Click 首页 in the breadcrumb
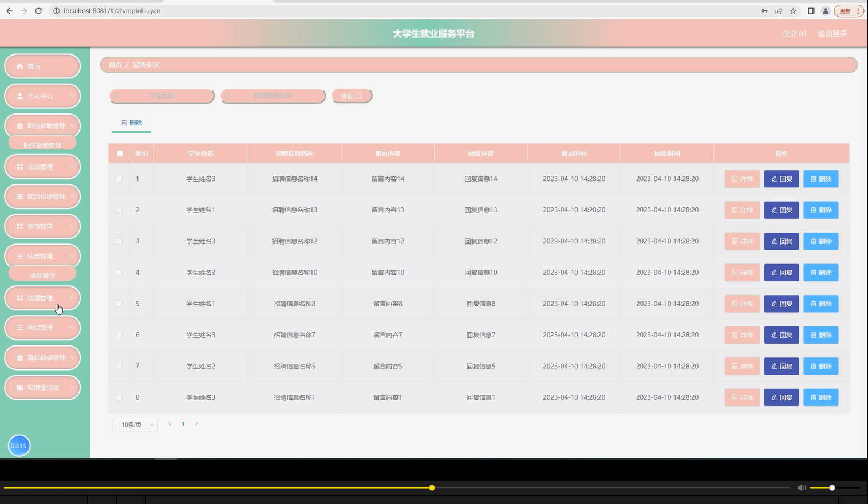 point(115,65)
